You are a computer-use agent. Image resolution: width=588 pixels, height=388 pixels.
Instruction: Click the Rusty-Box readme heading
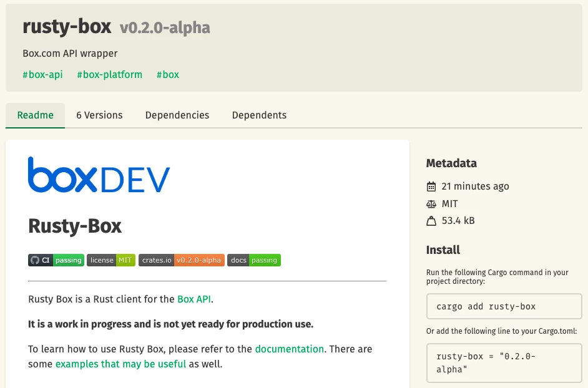coord(75,226)
